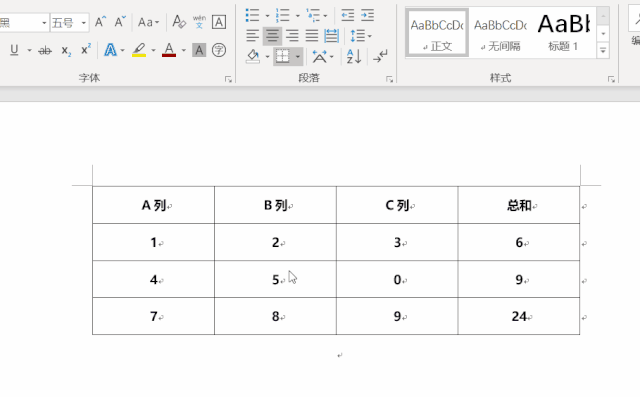The image size is (640, 397).
Task: Apply numbered list formatting
Action: [282, 16]
